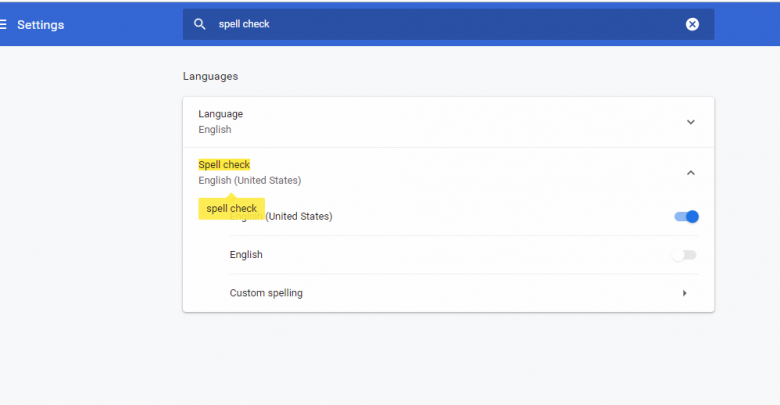
Task: Click the Language row title
Action: [x=220, y=114]
